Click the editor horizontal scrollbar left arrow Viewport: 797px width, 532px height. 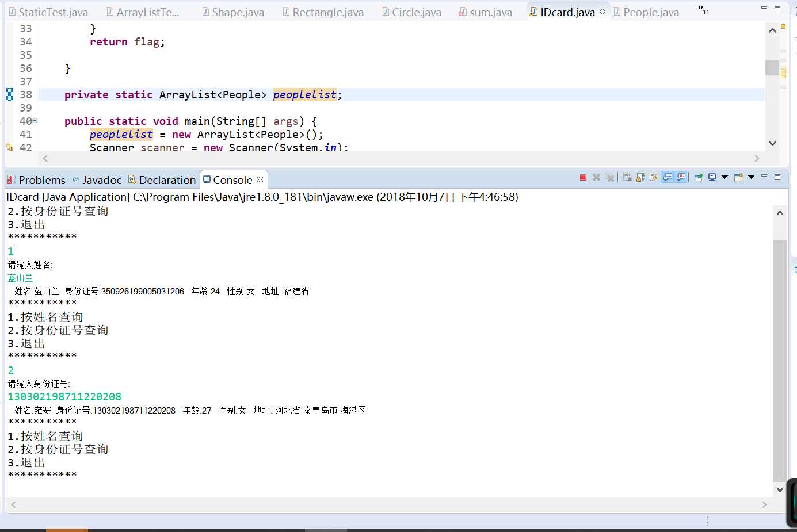coord(45,158)
